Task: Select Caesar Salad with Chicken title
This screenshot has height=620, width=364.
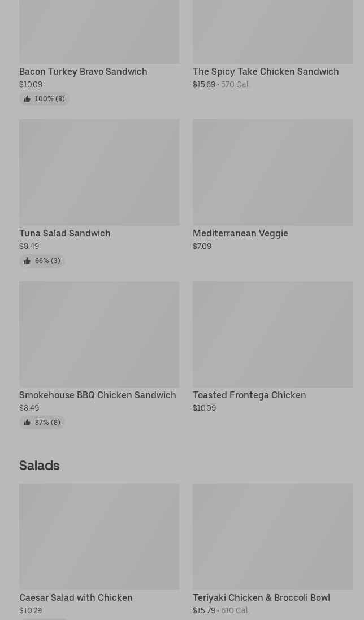Action: [x=76, y=598]
